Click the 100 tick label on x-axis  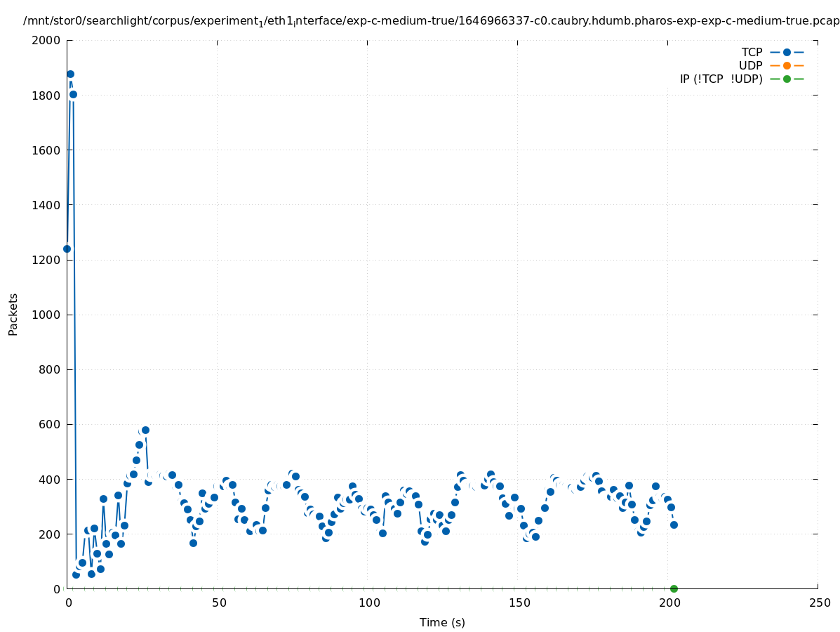click(368, 603)
